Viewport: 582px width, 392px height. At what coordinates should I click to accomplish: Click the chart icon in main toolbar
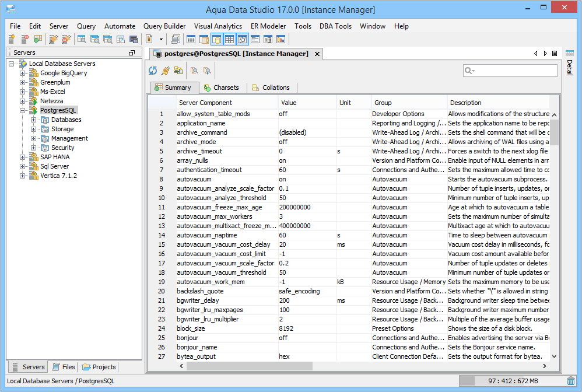click(281, 39)
